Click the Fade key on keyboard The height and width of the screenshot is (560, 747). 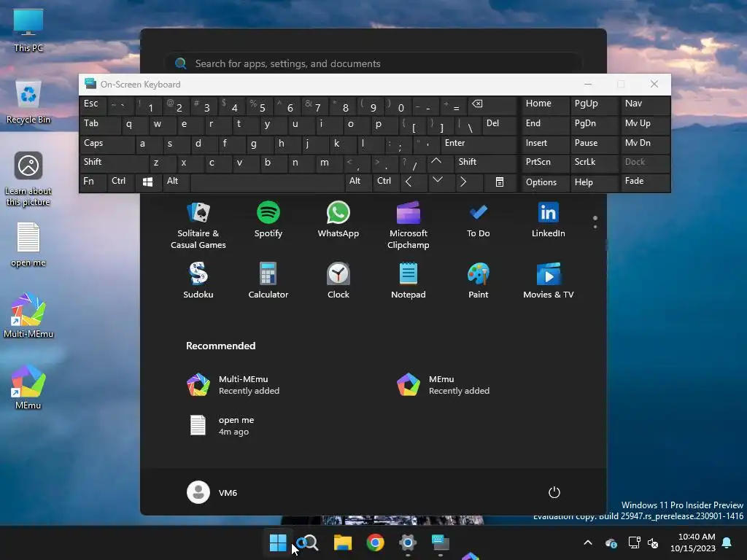(645, 182)
